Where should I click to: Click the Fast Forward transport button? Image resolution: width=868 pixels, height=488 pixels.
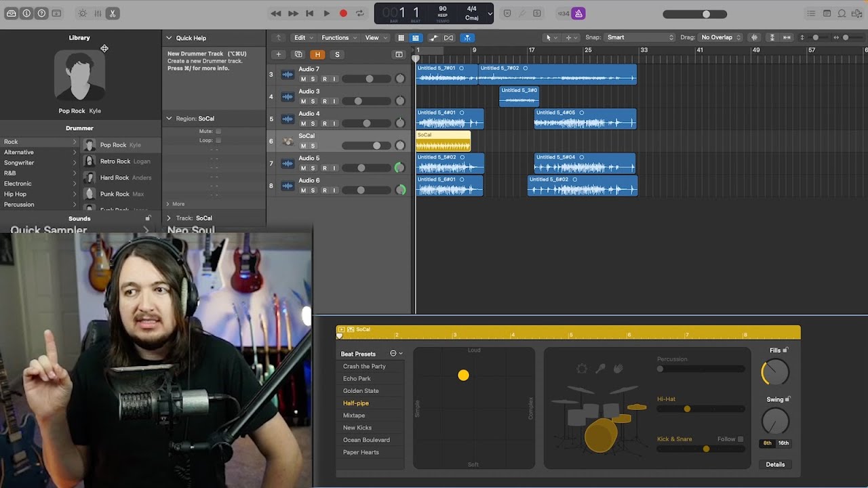[x=292, y=13]
